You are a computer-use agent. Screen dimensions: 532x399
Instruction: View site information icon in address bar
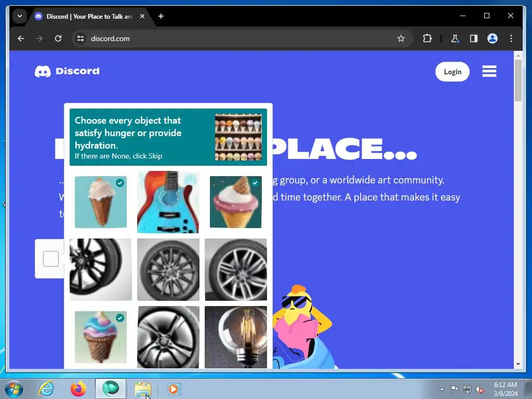point(81,38)
